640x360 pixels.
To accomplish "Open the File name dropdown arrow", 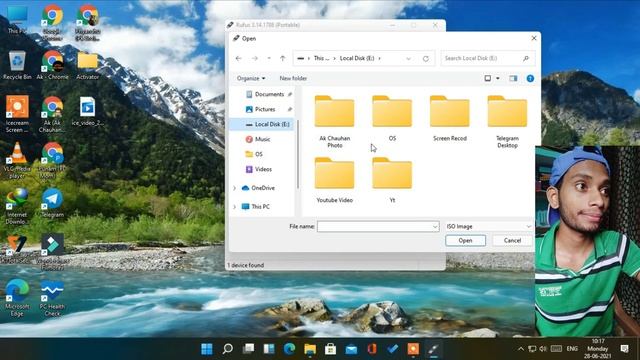I will 435,227.
